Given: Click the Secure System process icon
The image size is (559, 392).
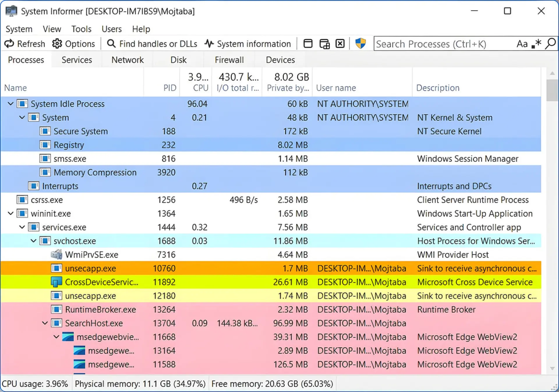Looking at the screenshot, I should click(x=45, y=131).
